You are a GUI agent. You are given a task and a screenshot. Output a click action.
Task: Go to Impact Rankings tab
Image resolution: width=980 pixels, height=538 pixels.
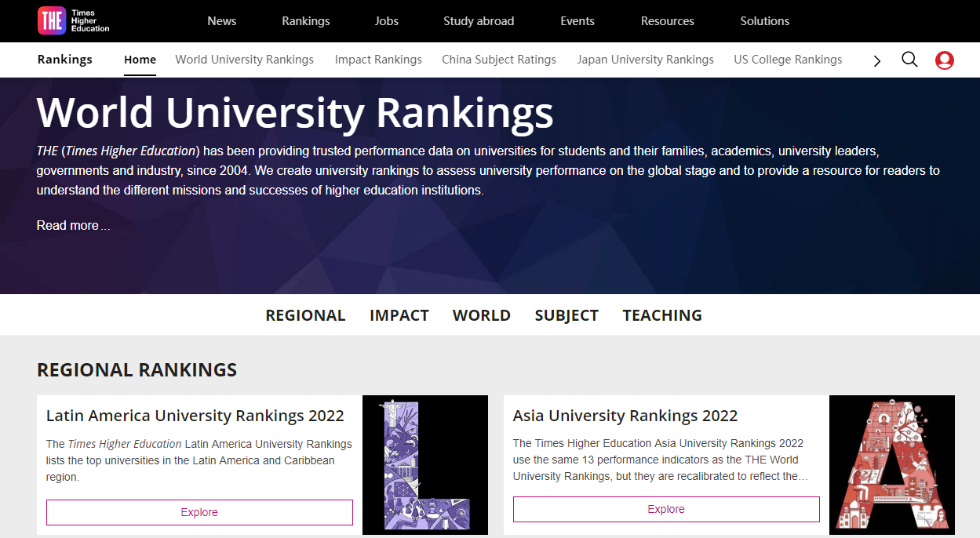[x=378, y=60]
